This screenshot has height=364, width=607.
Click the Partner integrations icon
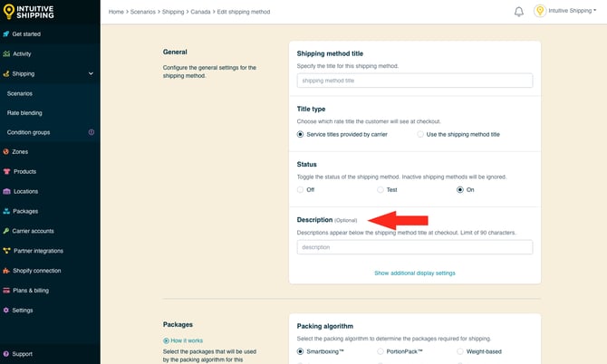[x=6, y=251]
